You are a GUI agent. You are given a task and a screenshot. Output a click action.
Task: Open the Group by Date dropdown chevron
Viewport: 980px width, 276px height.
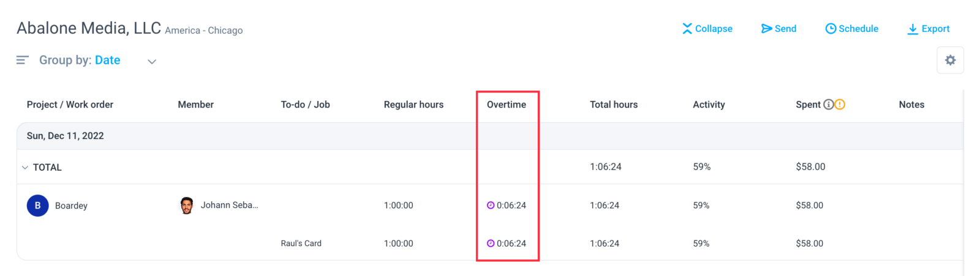(152, 61)
